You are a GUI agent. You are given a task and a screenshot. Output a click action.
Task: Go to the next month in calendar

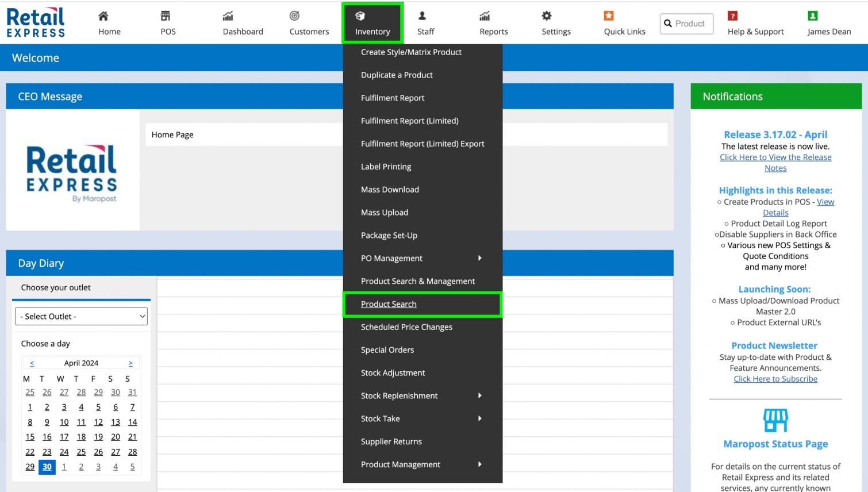click(130, 363)
